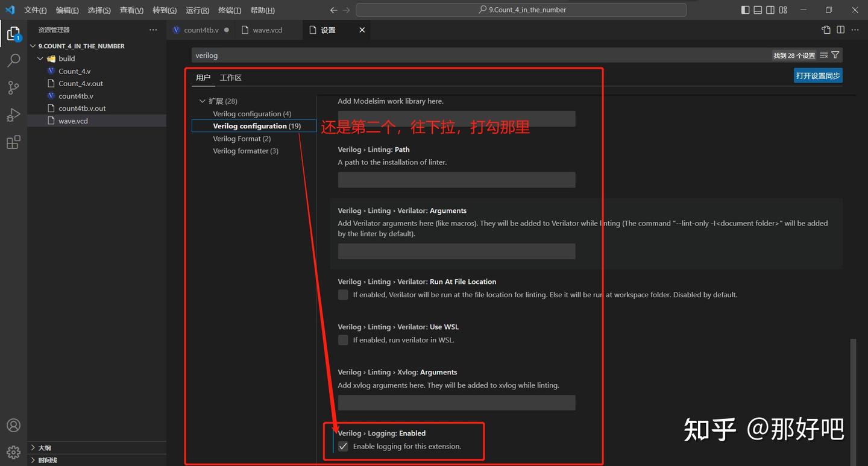Click the settings filter icon

click(835, 55)
